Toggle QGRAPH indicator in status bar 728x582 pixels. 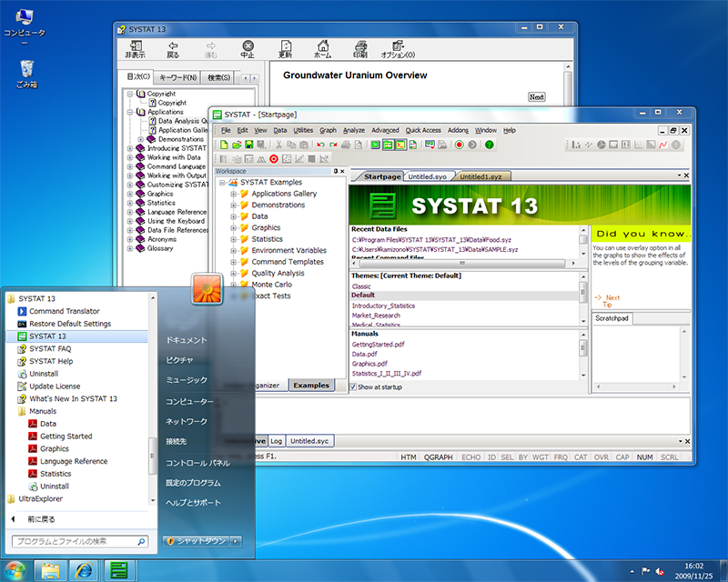(438, 457)
